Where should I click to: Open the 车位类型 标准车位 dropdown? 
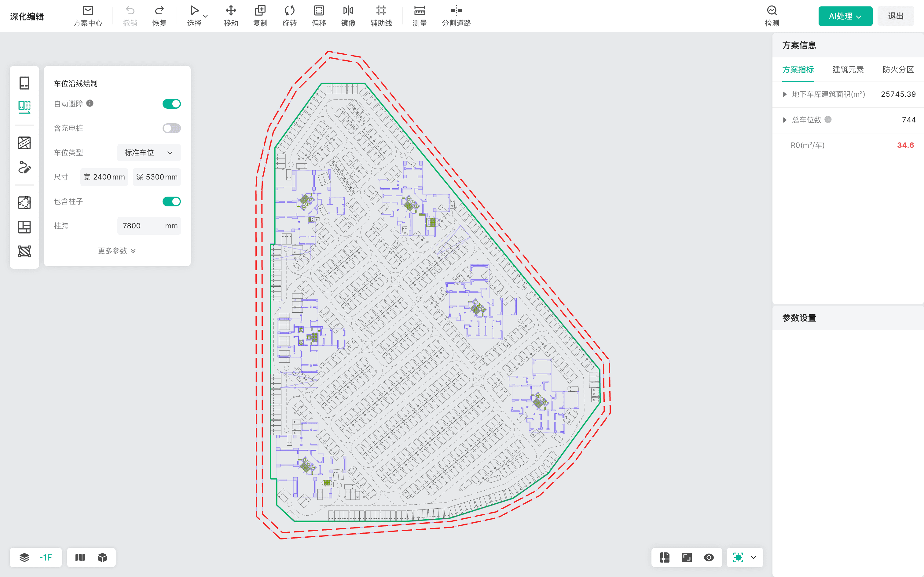[149, 153]
